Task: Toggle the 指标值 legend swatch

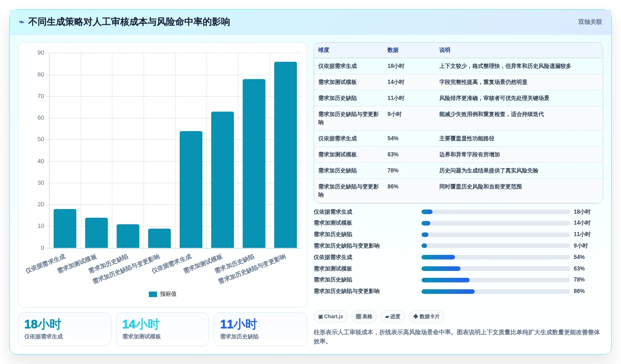Action: [153, 294]
